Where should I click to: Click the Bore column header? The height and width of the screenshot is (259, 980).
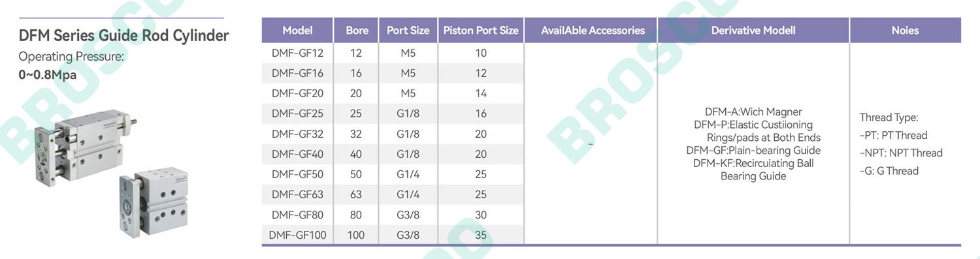coord(357,30)
